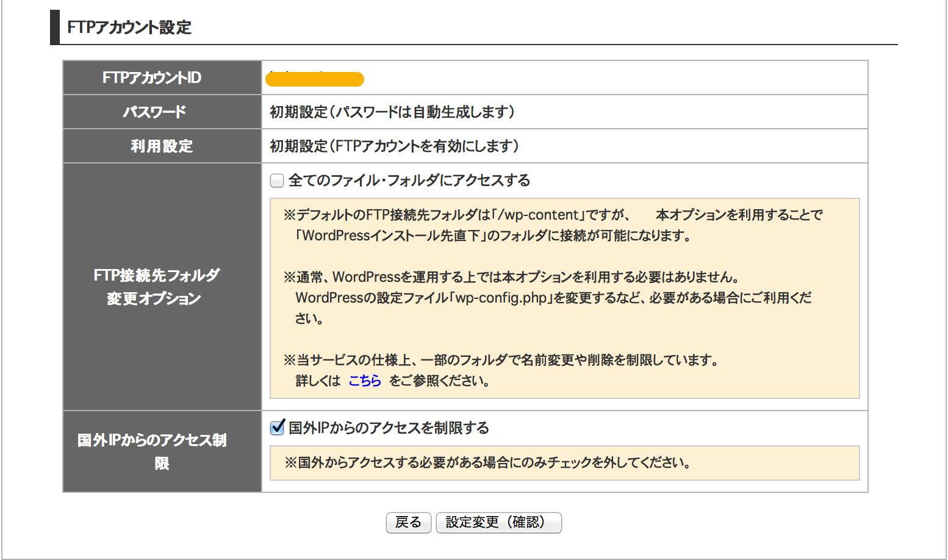The height and width of the screenshot is (560, 948).
Task: Click the FTP接続先フォルダ変更オプション row header
Action: [x=156, y=287]
